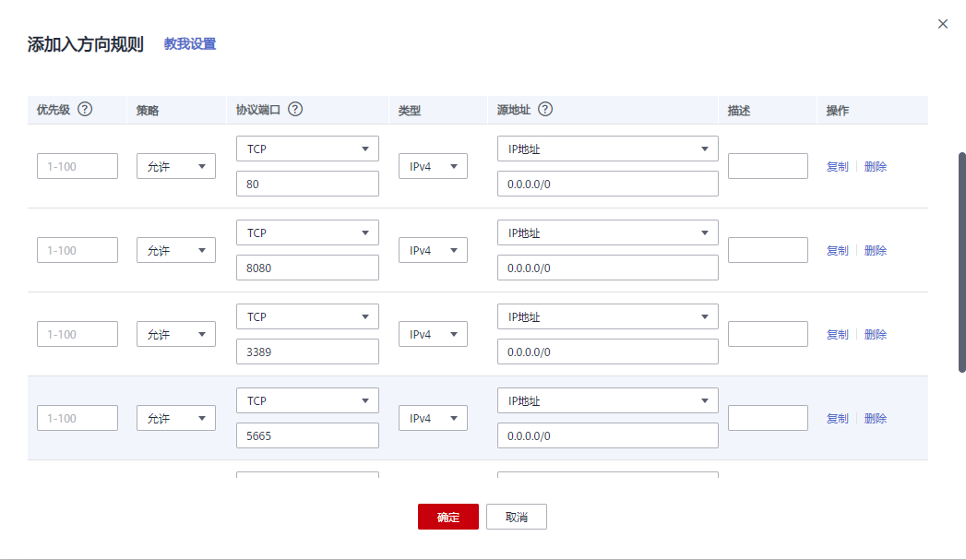Image resolution: width=966 pixels, height=560 pixels.
Task: Open IP地址 source dropdown in port 80 row
Action: pyautogui.click(x=607, y=149)
